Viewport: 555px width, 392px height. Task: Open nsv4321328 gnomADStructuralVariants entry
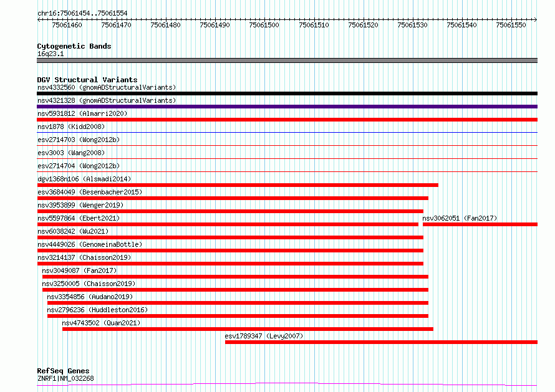[107, 100]
